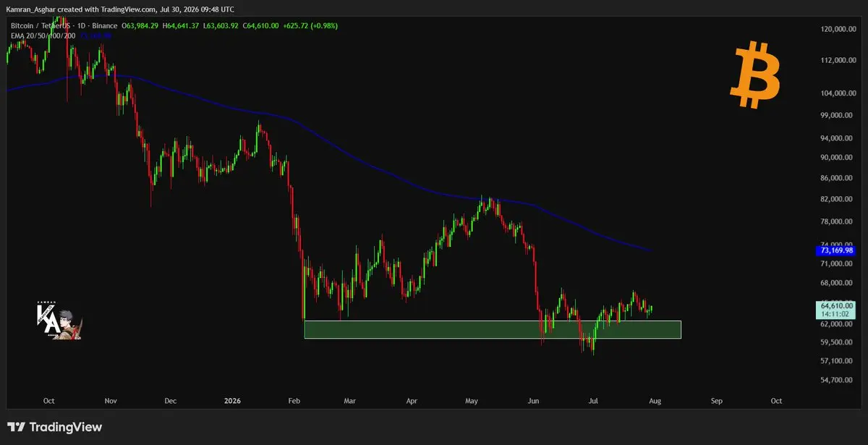Screen dimensions: 868x445
Task: Click the 'Aug' time axis label
Action: pos(655,400)
